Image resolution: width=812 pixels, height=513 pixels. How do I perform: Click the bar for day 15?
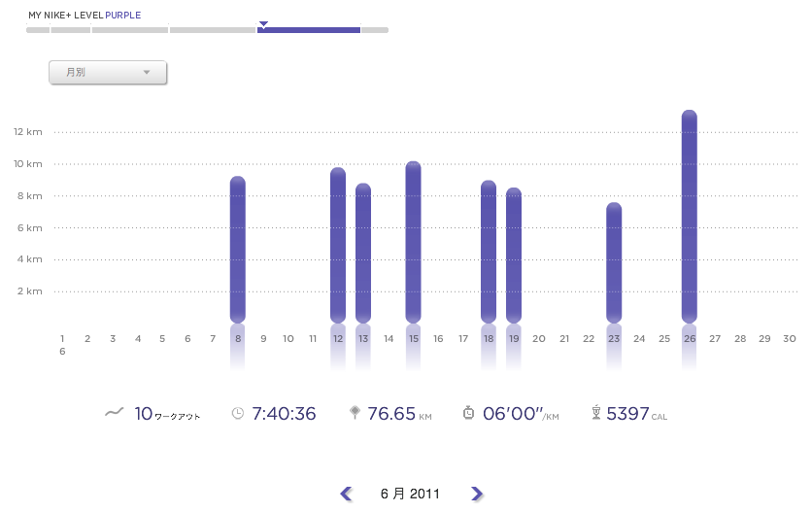(413, 241)
